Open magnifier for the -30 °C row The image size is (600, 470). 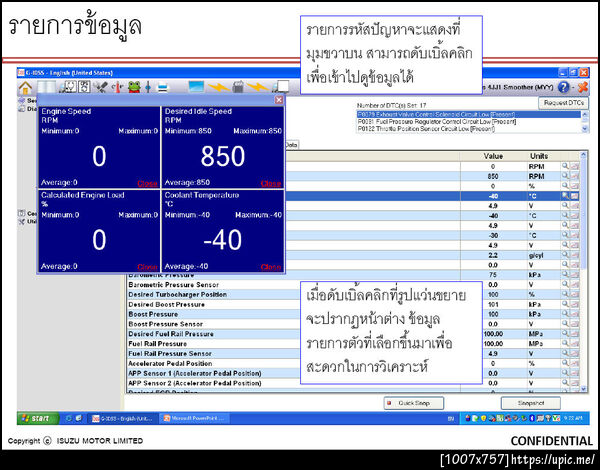point(565,235)
